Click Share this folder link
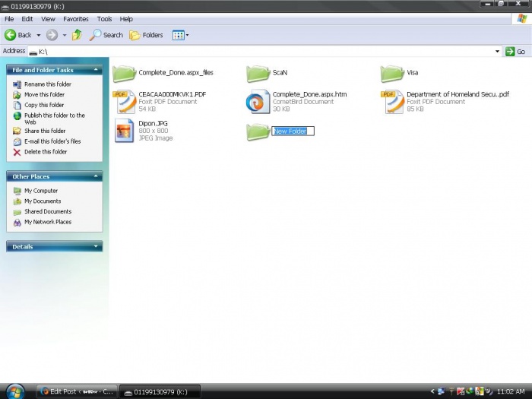532x399 pixels. (45, 131)
